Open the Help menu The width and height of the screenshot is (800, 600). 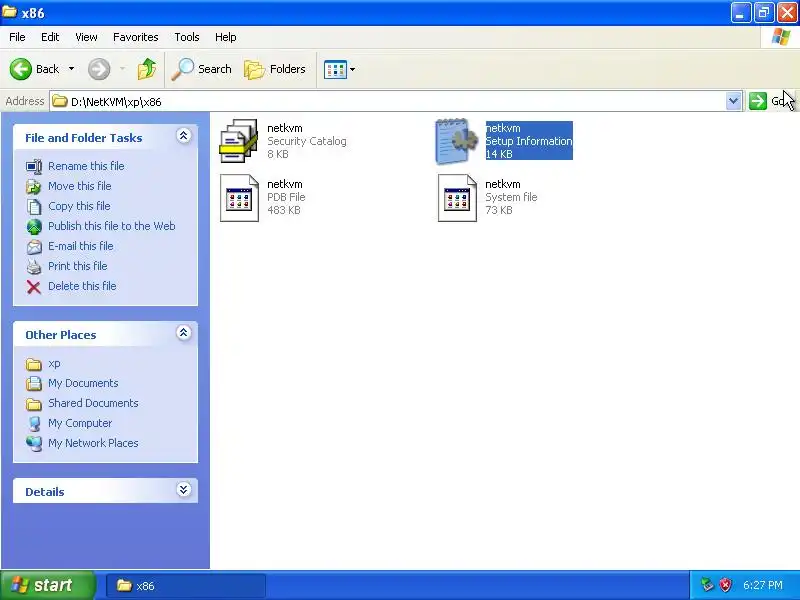coord(226,37)
